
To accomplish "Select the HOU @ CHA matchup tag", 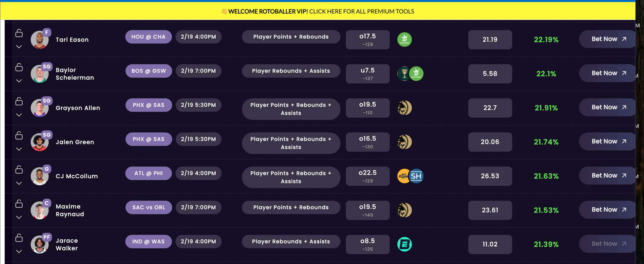I will pos(148,37).
